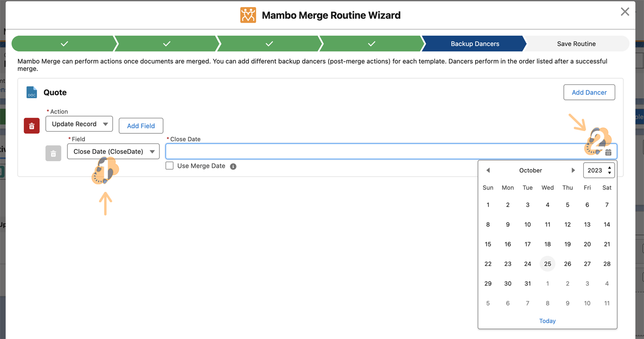The width and height of the screenshot is (644, 339).
Task: Pick October 25 in the calendar
Action: [x=547, y=264]
